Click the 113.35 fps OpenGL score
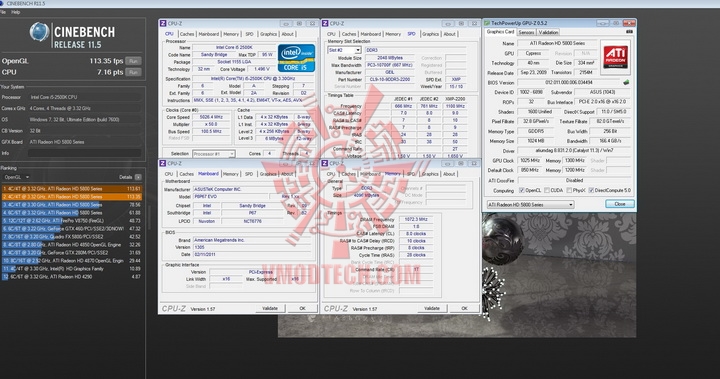Image resolution: width=720 pixels, height=379 pixels. [106, 61]
